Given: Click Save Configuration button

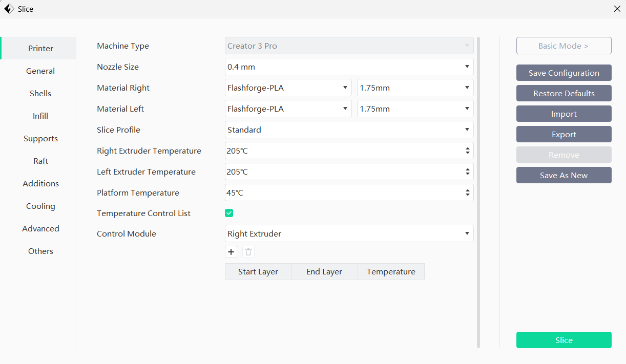Looking at the screenshot, I should 564,73.
